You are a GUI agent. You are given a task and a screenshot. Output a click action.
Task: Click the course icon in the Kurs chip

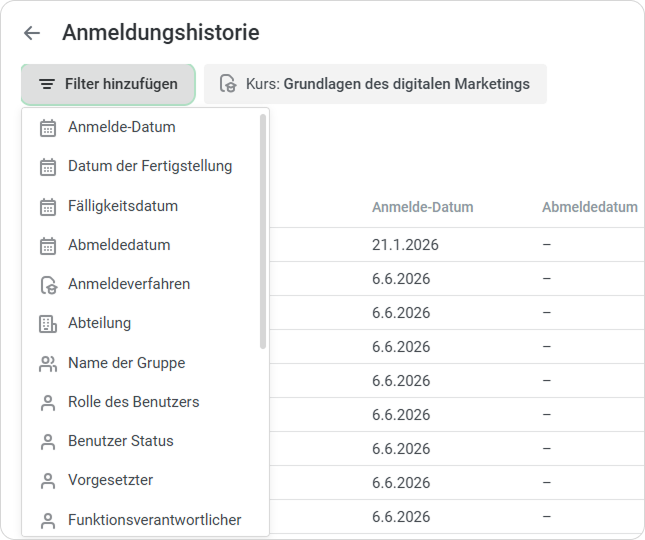point(228,84)
